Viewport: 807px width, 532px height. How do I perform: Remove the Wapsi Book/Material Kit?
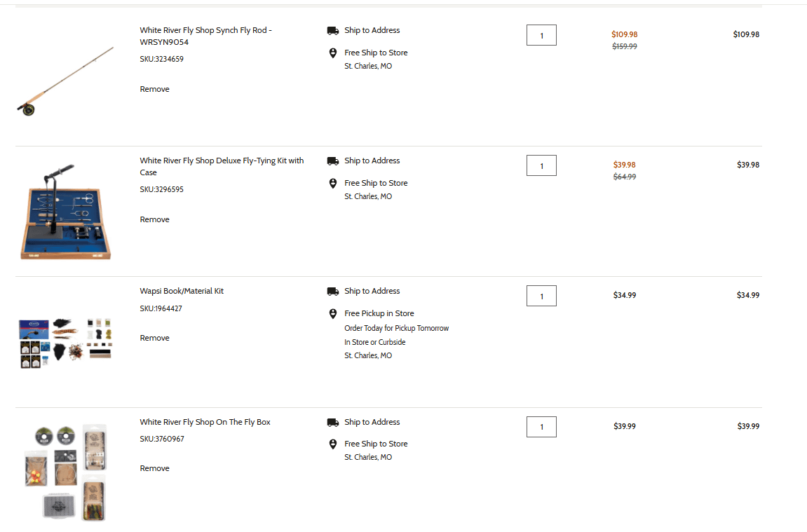click(x=154, y=338)
